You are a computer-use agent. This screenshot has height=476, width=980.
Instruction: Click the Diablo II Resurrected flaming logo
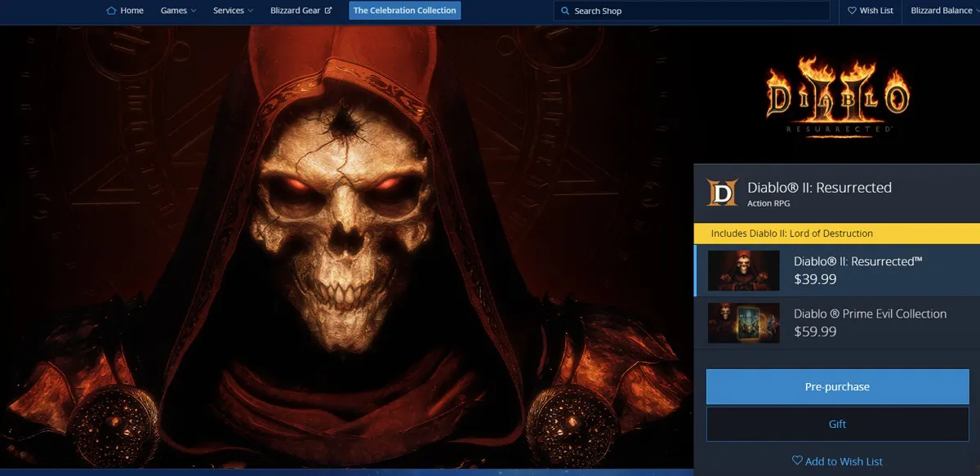click(837, 96)
